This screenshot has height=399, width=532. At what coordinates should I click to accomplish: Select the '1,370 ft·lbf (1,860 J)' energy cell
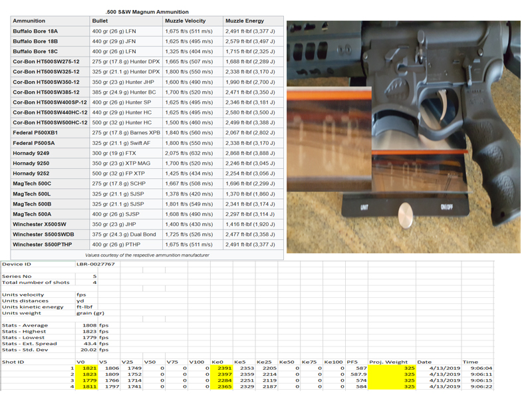pos(253,194)
